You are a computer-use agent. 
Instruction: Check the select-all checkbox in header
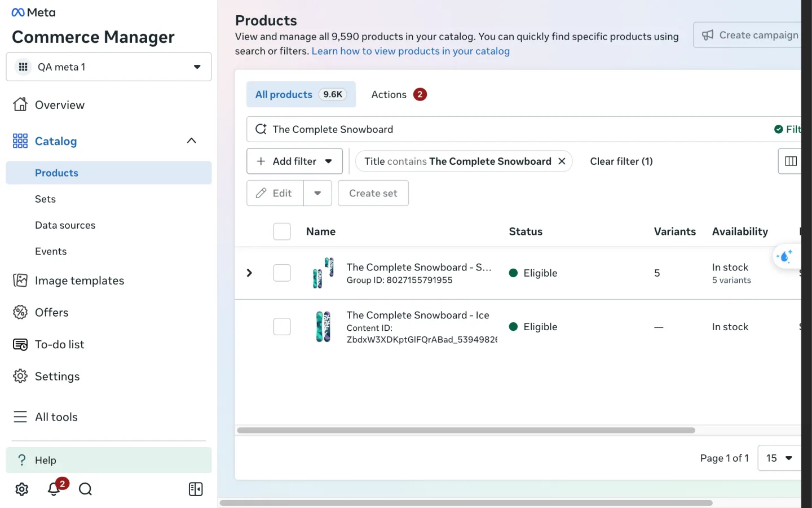[282, 231]
